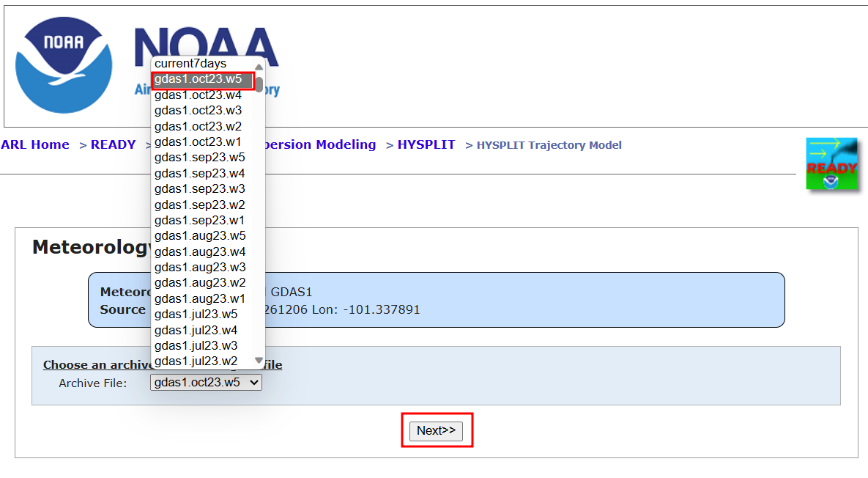Open the Archive File combo box
868x478 pixels.
pos(206,382)
